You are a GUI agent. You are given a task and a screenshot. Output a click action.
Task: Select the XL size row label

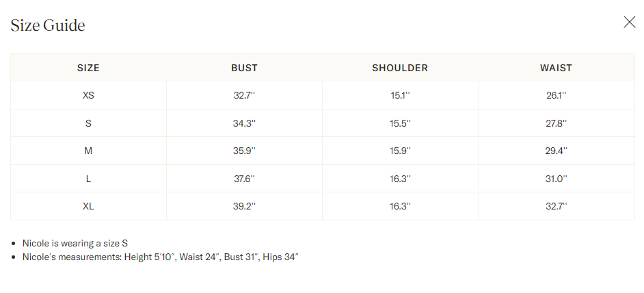(88, 206)
